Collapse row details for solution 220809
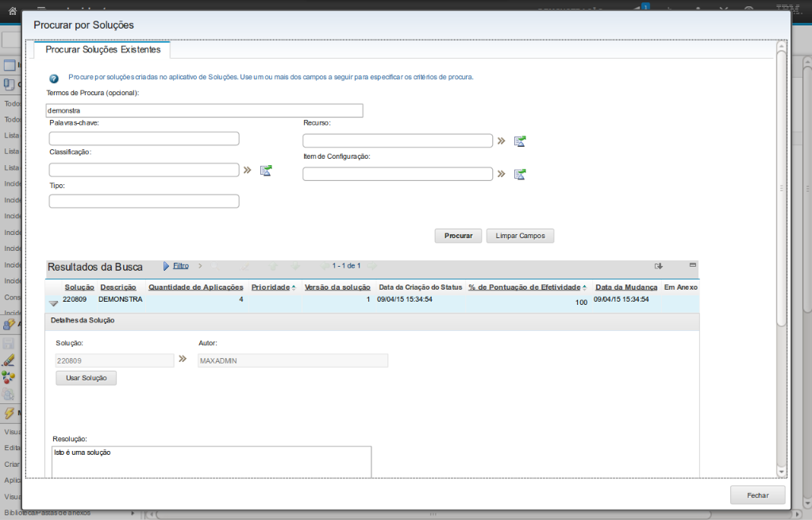Screen dimensions: 812x520 pos(53,302)
